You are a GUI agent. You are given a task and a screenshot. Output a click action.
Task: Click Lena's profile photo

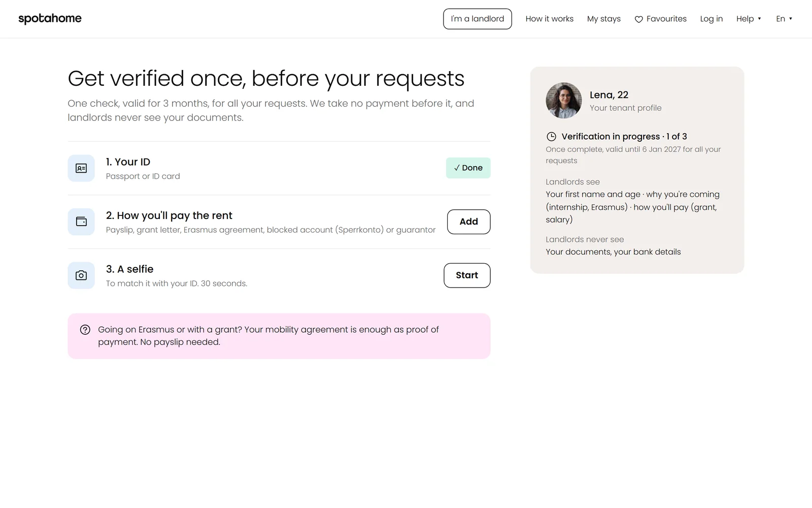[x=564, y=101]
